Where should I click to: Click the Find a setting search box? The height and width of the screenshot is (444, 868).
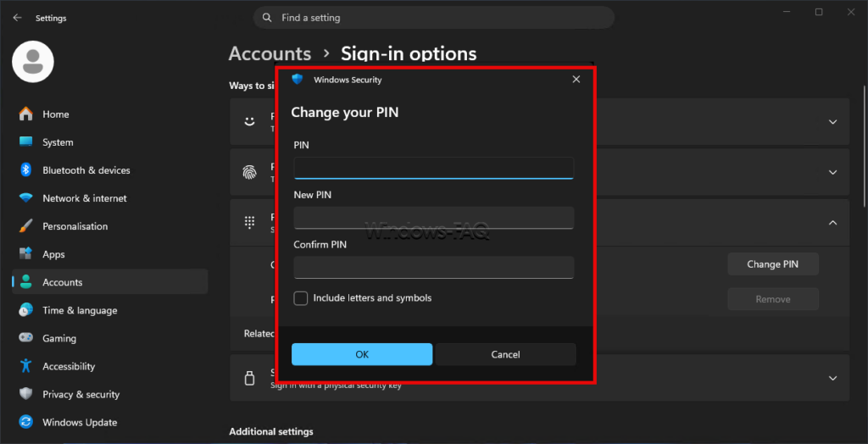tap(433, 18)
